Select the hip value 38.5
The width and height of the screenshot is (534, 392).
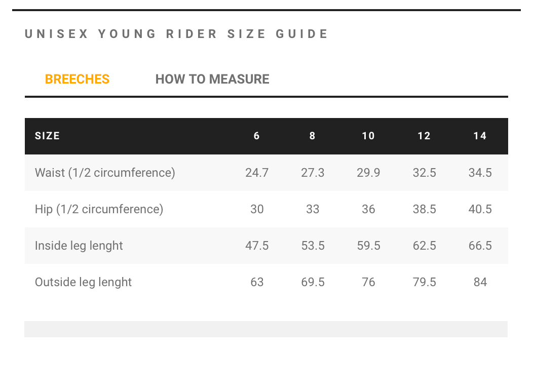tap(424, 209)
